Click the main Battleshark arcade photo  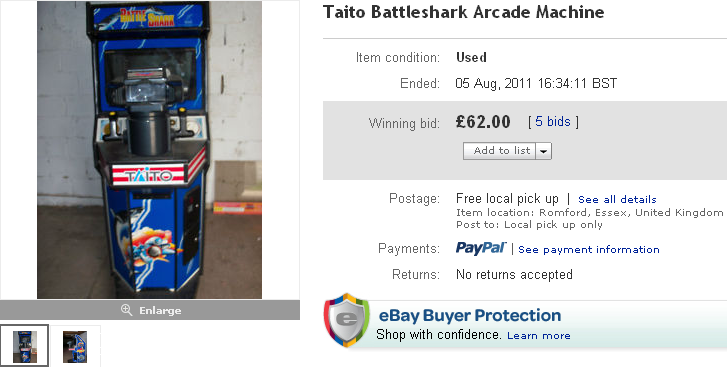[x=149, y=150]
